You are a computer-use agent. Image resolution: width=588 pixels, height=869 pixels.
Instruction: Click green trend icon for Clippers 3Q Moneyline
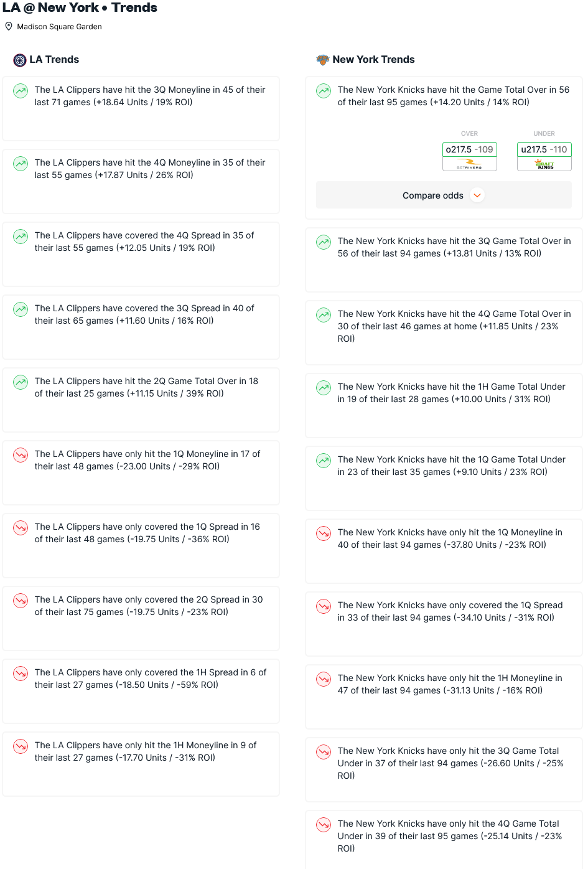(21, 91)
